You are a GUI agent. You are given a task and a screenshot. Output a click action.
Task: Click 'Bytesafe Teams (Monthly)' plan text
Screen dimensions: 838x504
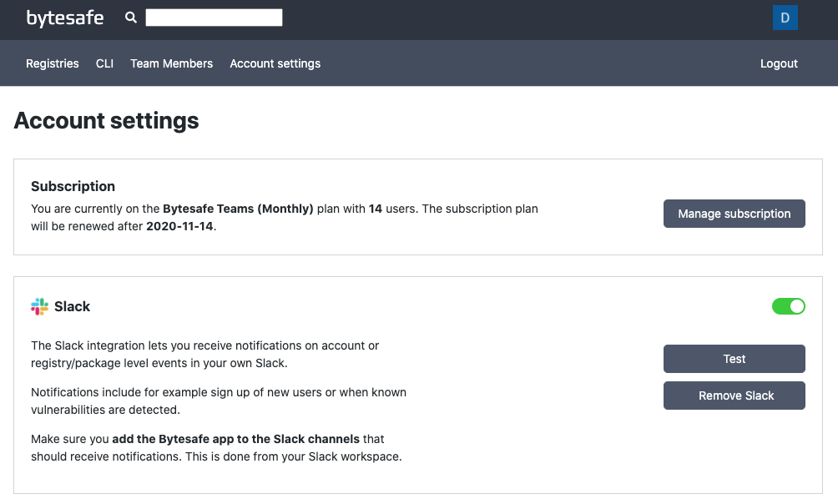pos(238,209)
